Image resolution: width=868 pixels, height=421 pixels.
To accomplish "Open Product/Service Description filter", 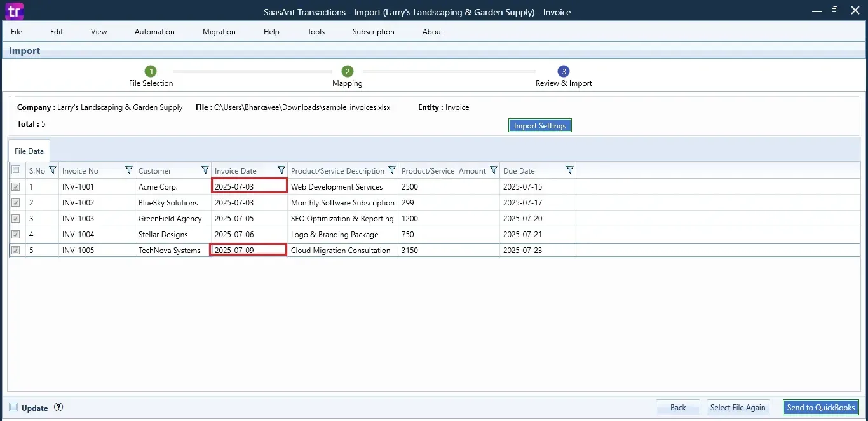I will [x=392, y=170].
